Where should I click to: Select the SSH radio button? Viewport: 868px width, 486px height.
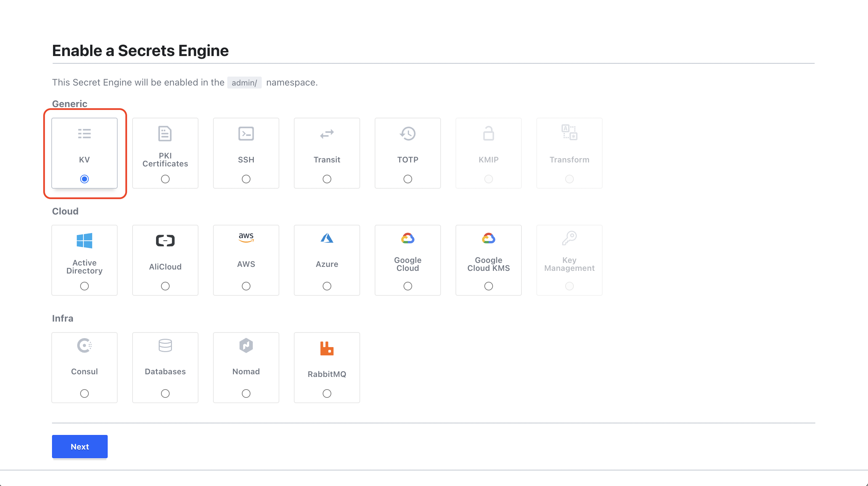246,179
